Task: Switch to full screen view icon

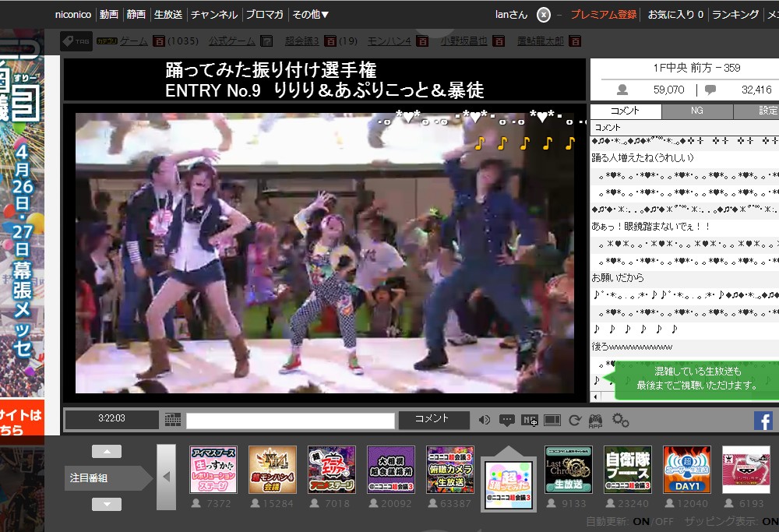Action: tap(552, 421)
